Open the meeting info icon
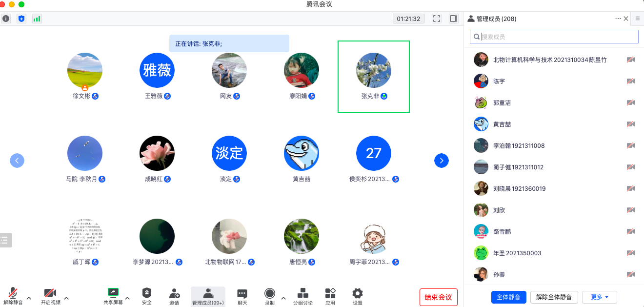Image resolution: width=644 pixels, height=307 pixels. [6, 19]
